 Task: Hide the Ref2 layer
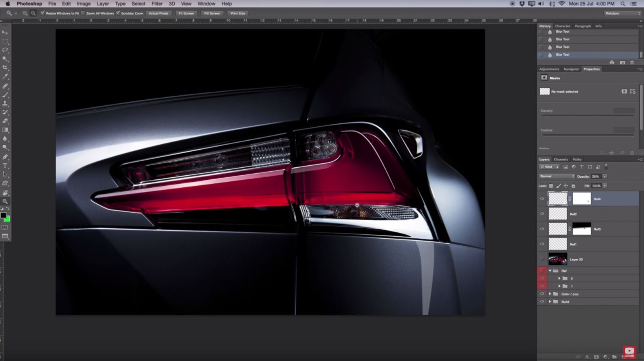coord(542,214)
